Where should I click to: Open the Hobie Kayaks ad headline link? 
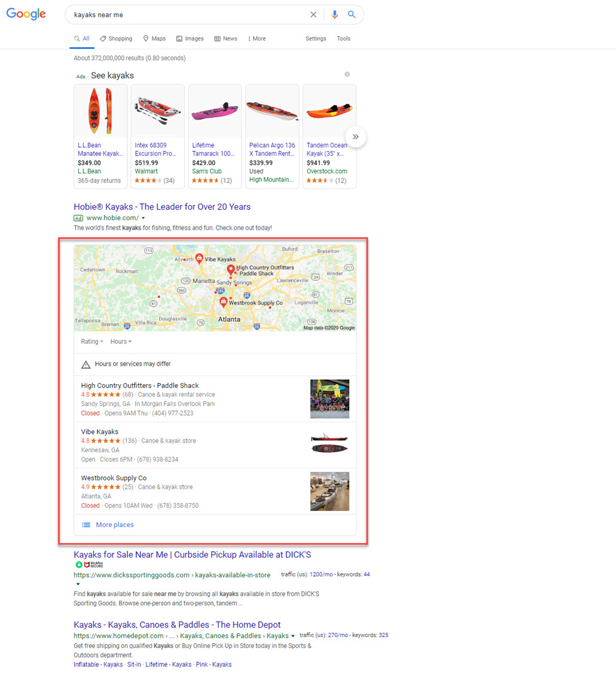162,207
